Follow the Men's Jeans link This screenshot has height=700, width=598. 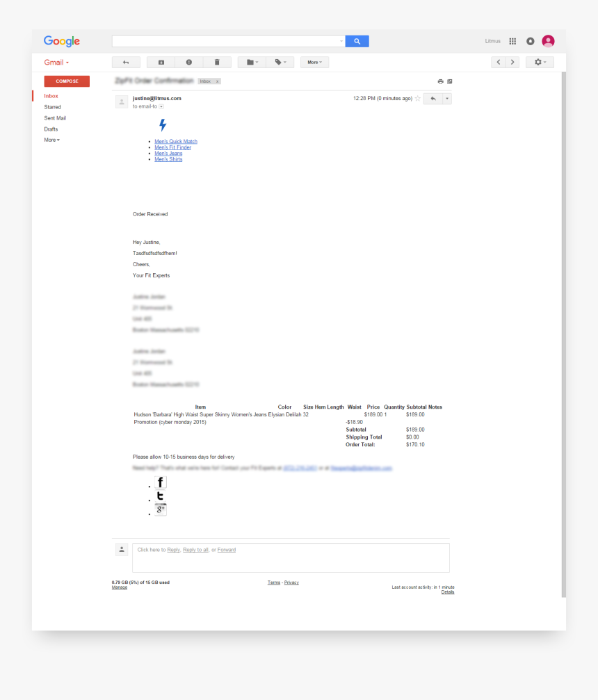coord(168,153)
